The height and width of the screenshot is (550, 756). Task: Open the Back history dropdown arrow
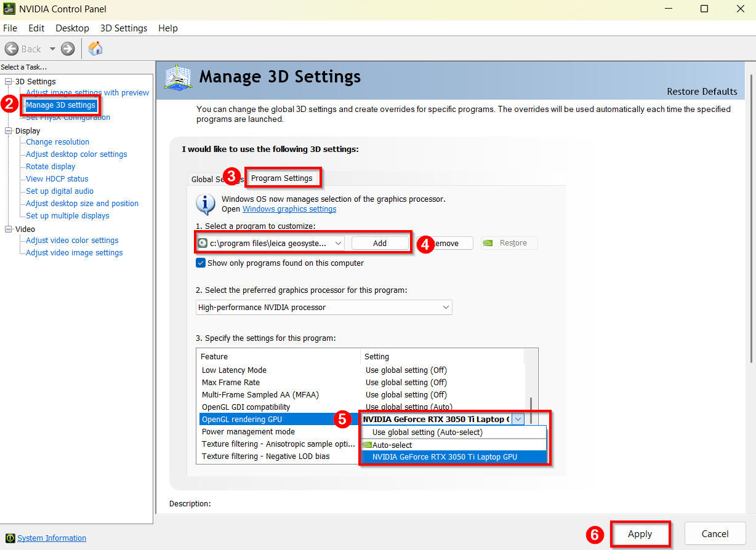[x=52, y=49]
